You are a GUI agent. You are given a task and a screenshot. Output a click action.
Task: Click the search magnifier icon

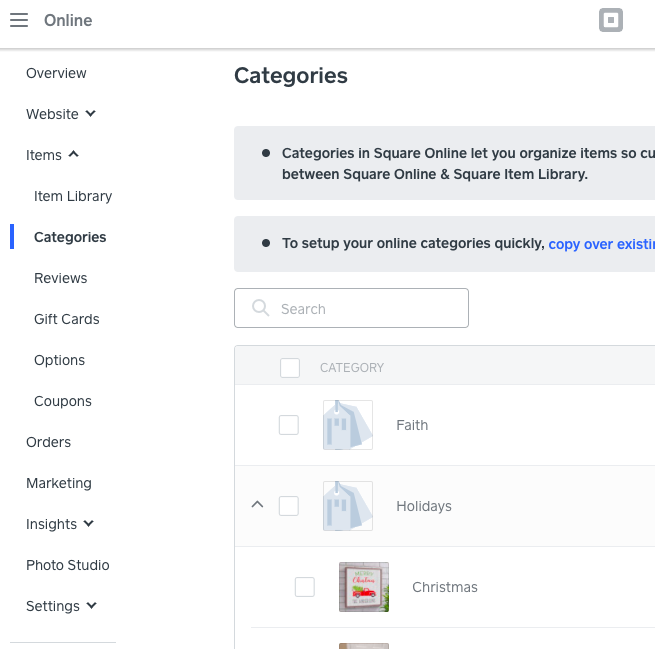tap(261, 309)
